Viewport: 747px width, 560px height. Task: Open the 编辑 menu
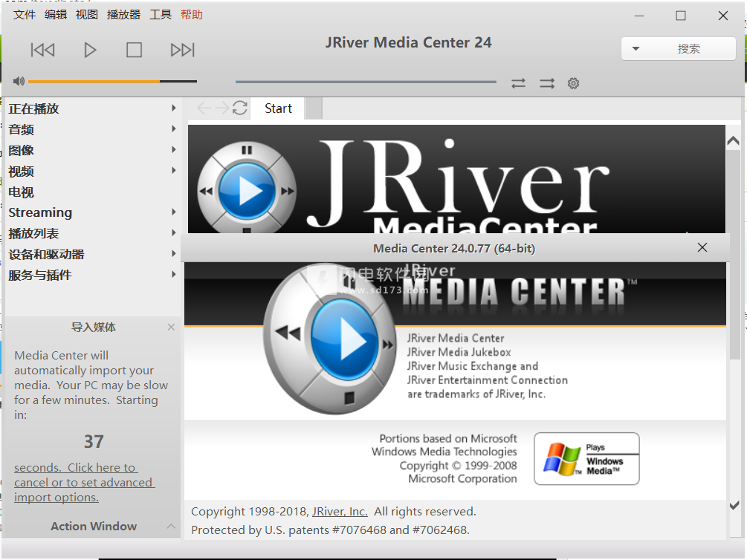tap(56, 15)
